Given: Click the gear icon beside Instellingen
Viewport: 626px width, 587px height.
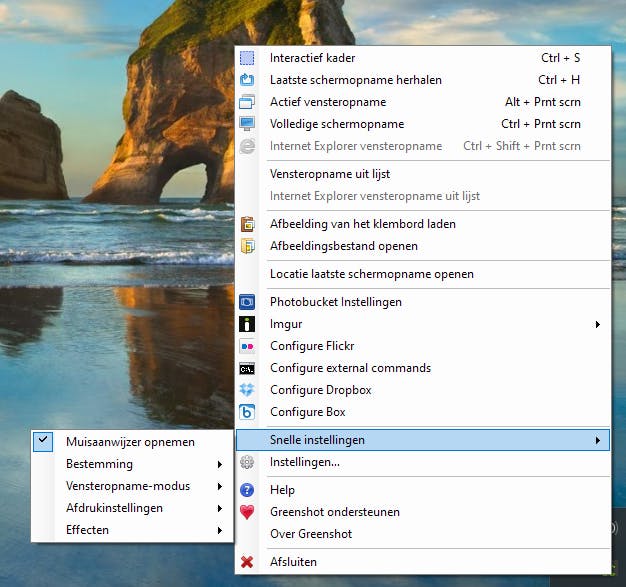Looking at the screenshot, I should [x=247, y=462].
